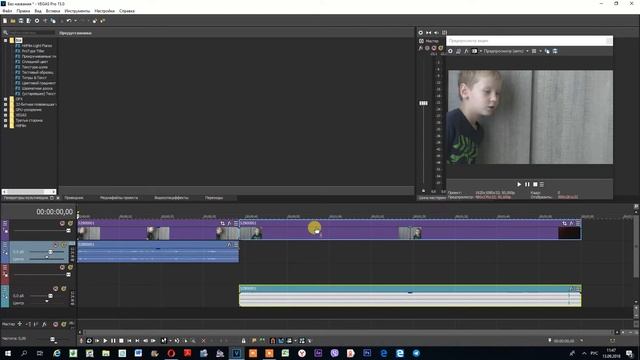The height and width of the screenshot is (360, 640).
Task: Open the Правка menu
Action: point(23,11)
